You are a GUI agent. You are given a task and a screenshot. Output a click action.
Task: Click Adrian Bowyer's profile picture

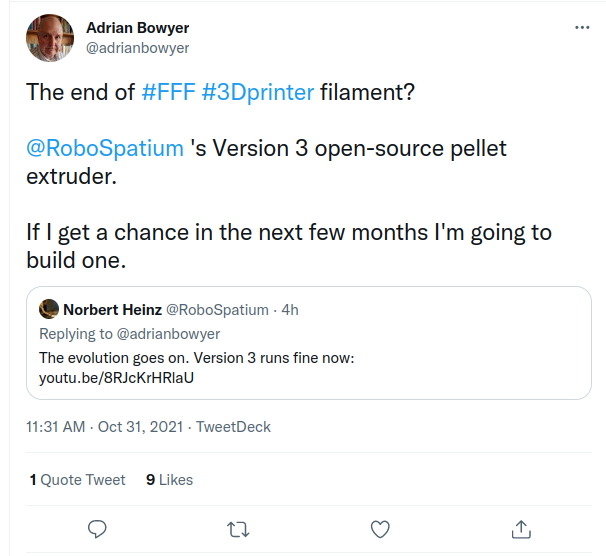(x=50, y=38)
